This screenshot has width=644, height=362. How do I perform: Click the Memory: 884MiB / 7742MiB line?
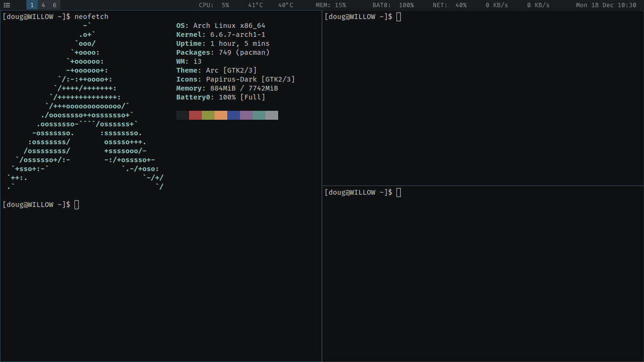pyautogui.click(x=227, y=88)
